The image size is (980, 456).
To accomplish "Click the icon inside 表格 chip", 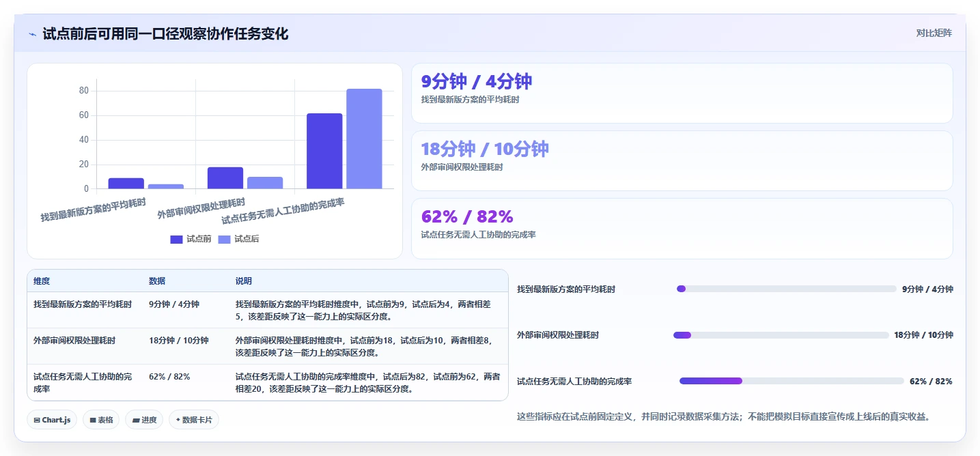I will (92, 421).
